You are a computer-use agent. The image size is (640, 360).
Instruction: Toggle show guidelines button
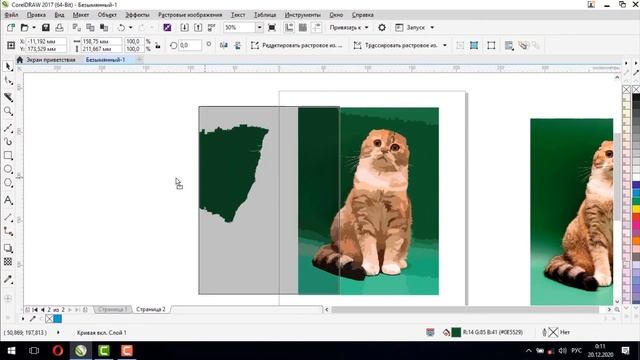316,27
